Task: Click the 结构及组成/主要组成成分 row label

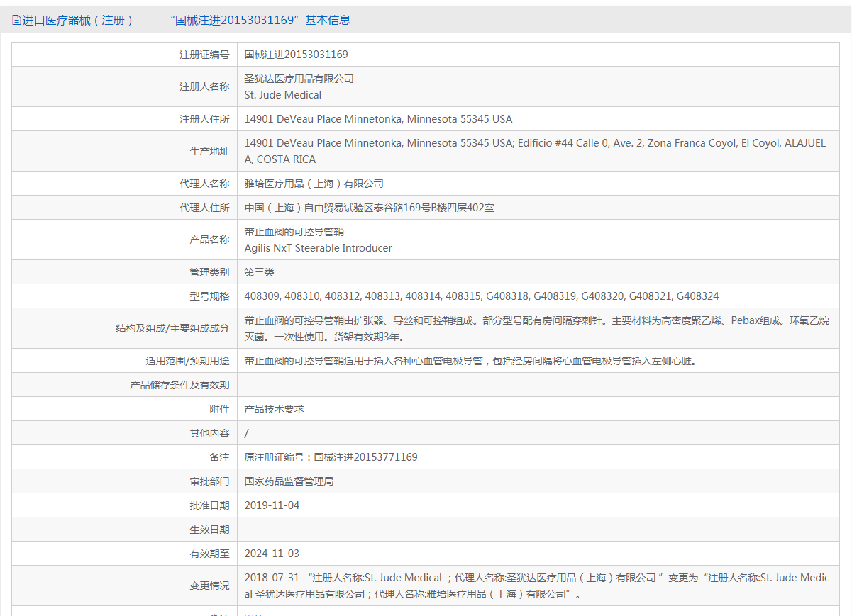Action: click(x=172, y=328)
